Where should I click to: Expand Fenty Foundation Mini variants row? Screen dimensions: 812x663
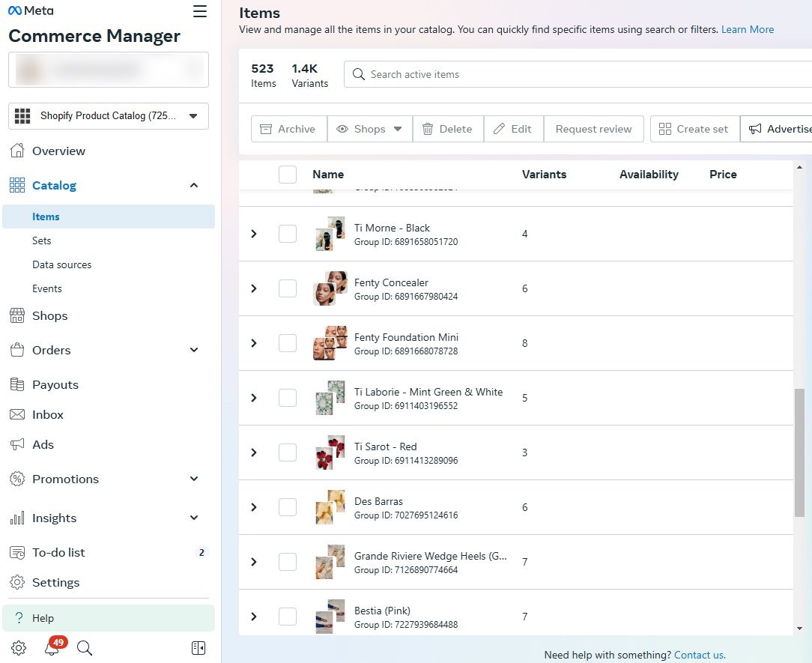point(254,343)
